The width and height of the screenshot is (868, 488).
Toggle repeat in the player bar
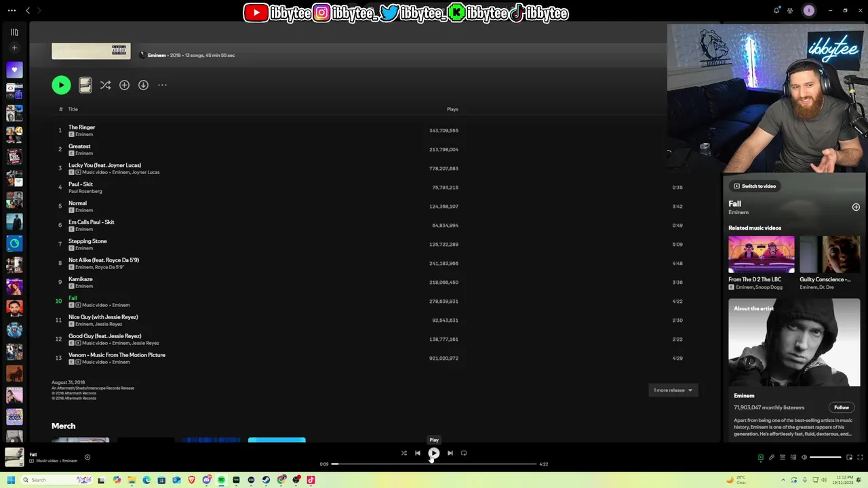(x=464, y=453)
